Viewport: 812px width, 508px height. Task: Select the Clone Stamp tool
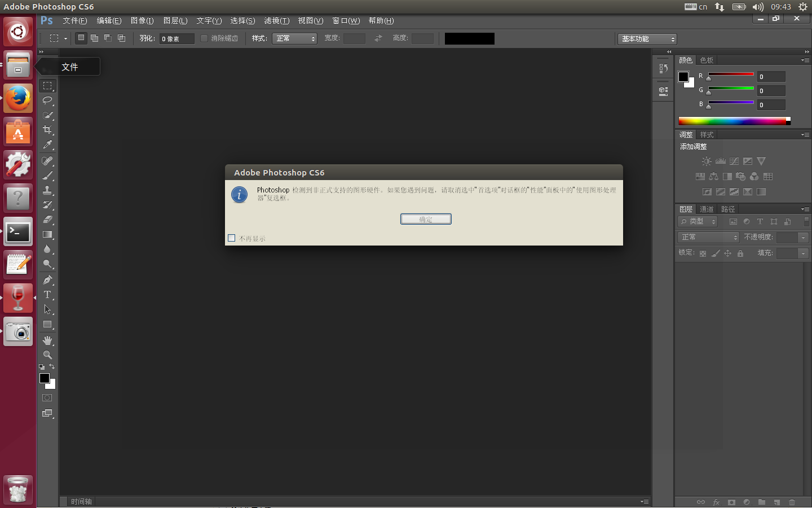[47, 190]
